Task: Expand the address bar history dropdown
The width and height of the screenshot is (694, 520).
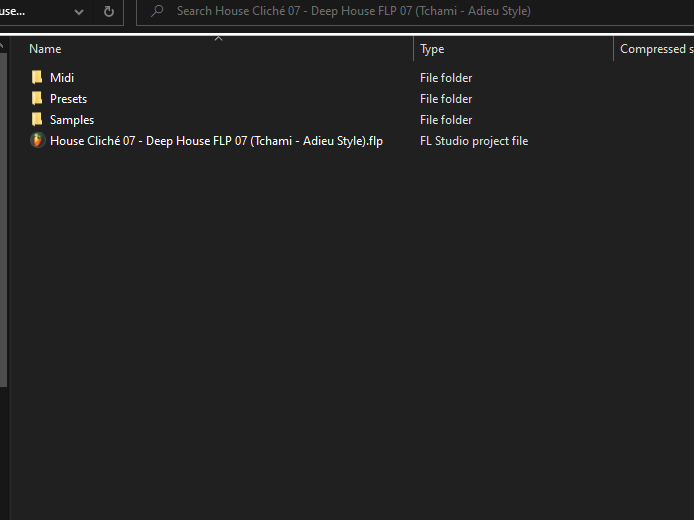Action: tap(79, 12)
